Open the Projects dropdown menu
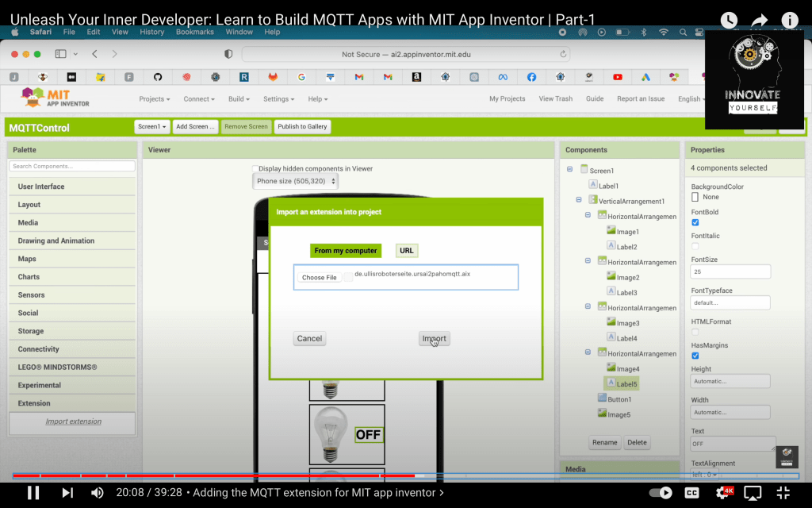Screen dimensions: 812x508 (x=155, y=99)
